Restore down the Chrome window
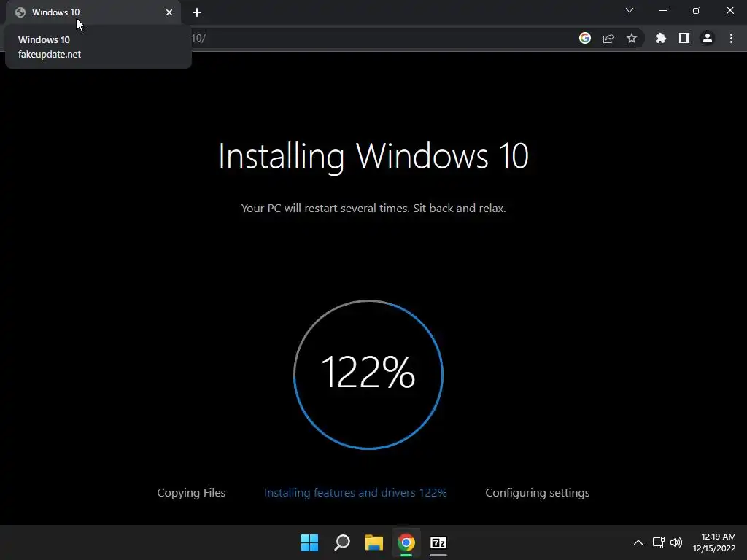 coord(697,10)
